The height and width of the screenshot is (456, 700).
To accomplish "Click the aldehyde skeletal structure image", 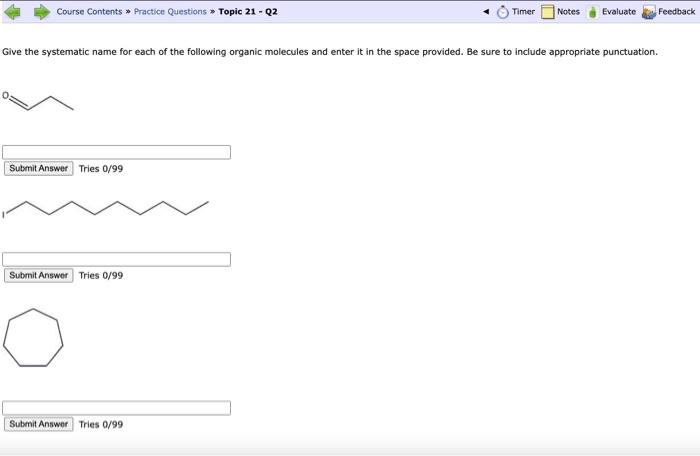I will point(38,101).
